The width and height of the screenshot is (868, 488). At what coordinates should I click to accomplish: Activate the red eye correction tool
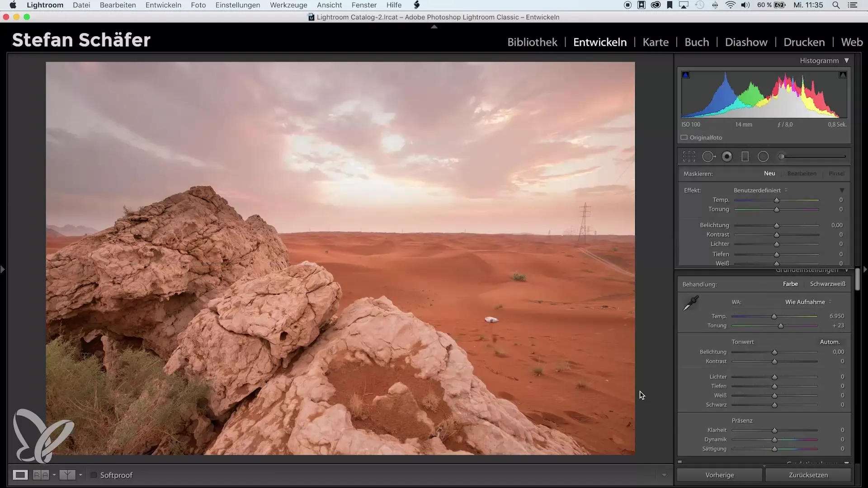pos(727,157)
